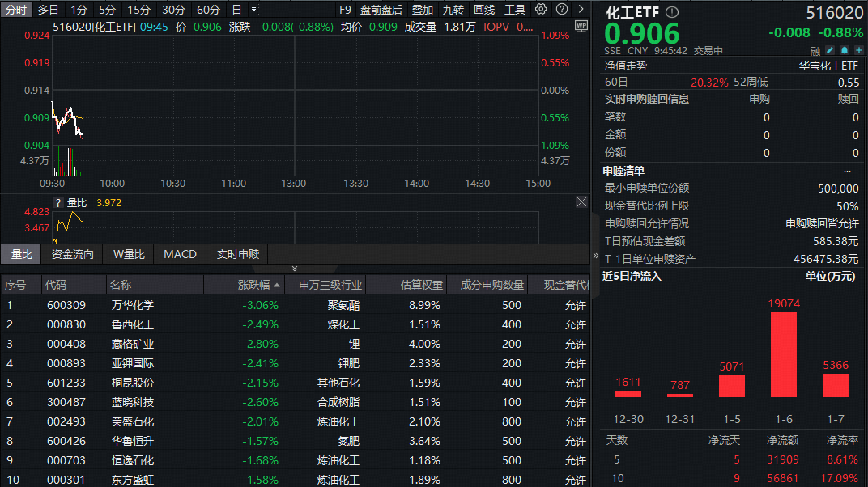Close the 量比 sub-chart with its X icon

coord(581,201)
